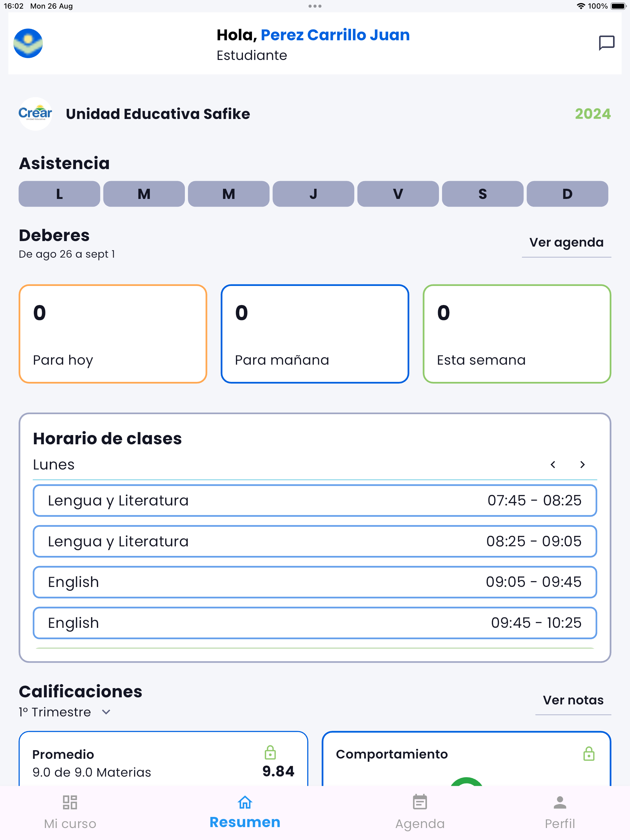
Task: Tap the user profile avatar
Action: (x=28, y=43)
